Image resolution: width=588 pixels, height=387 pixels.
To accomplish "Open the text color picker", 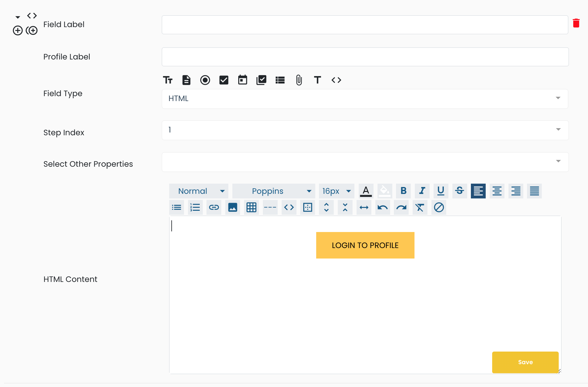I will point(365,191).
